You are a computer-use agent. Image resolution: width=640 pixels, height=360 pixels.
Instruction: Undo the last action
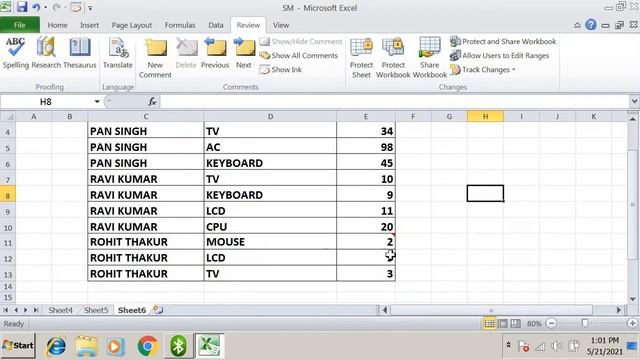pyautogui.click(x=36, y=7)
